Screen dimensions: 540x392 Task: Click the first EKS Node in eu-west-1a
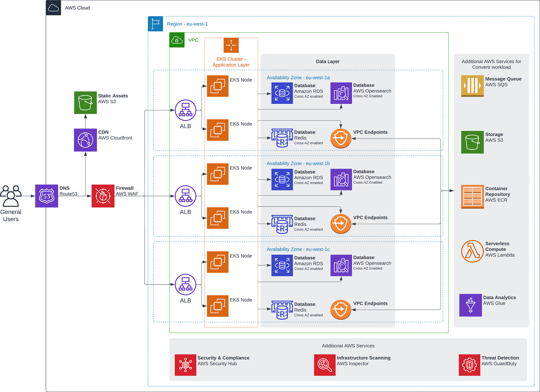pyautogui.click(x=218, y=86)
